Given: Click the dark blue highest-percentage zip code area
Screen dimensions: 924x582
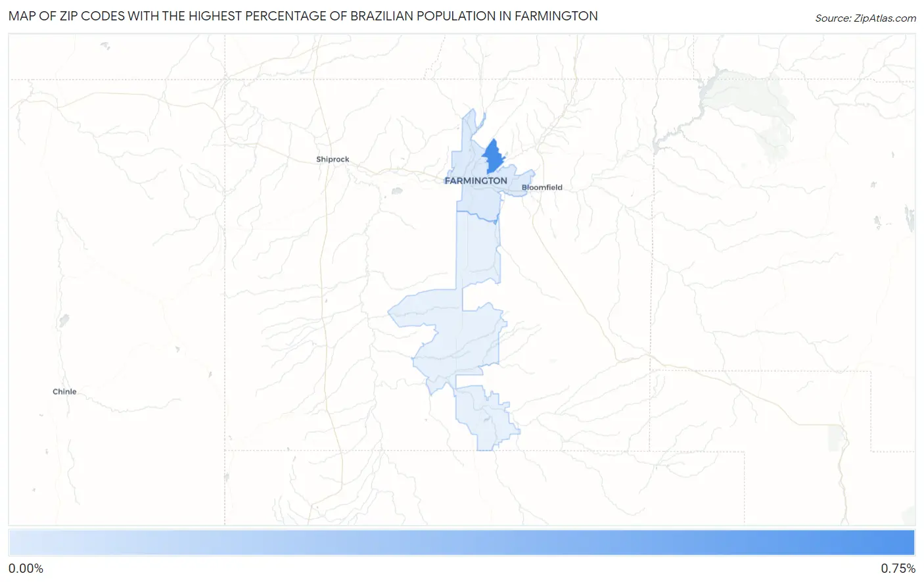Looking at the screenshot, I should coord(492,157).
